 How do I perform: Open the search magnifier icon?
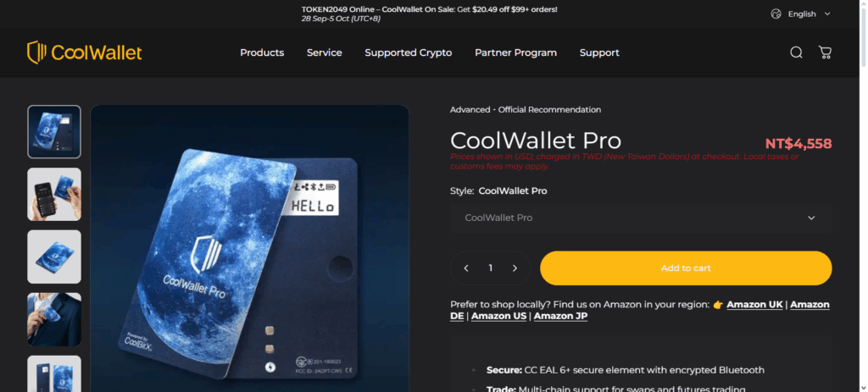pos(796,52)
